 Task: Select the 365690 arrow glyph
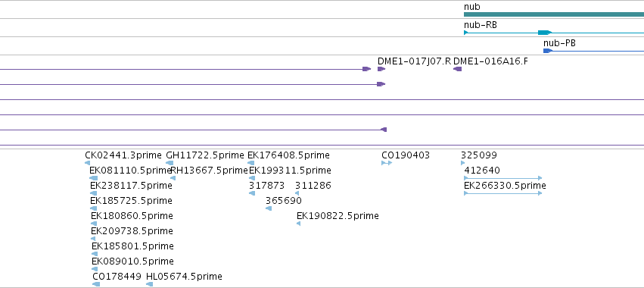pyautogui.click(x=269, y=208)
